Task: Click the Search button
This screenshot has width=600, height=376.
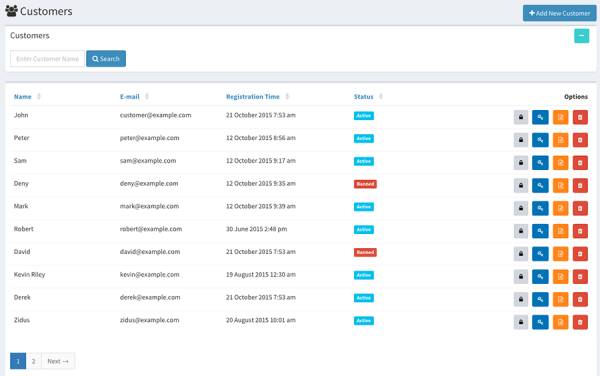Action: pyautogui.click(x=106, y=59)
